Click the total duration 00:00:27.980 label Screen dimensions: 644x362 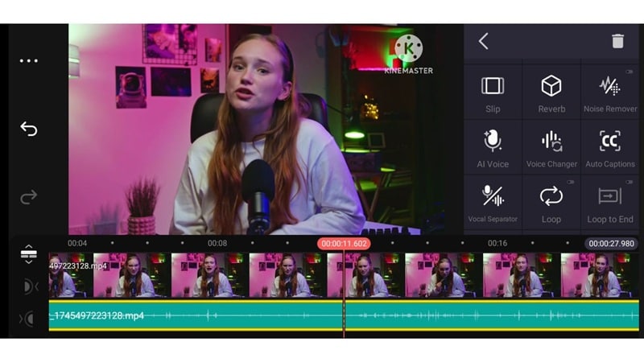611,244
